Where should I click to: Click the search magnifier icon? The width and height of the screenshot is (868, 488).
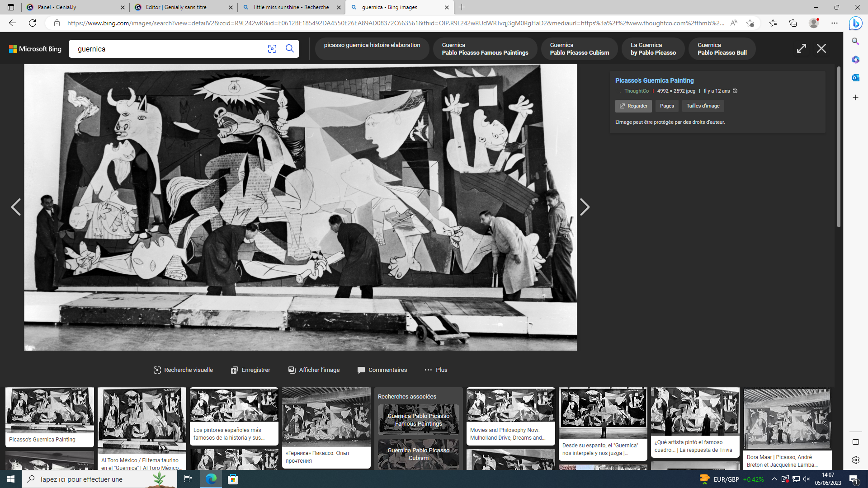(290, 49)
